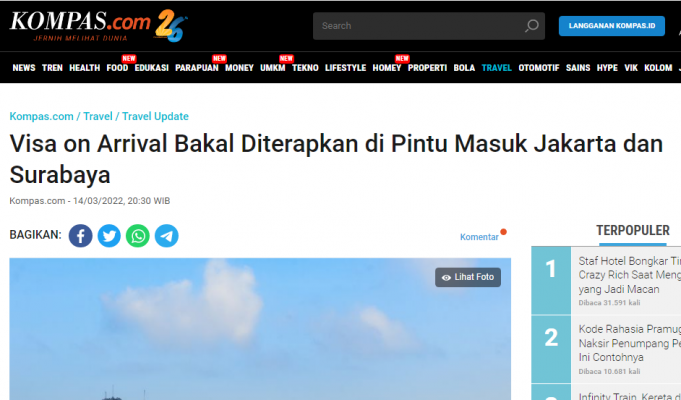Open the TRAVEL menu item

[496, 68]
